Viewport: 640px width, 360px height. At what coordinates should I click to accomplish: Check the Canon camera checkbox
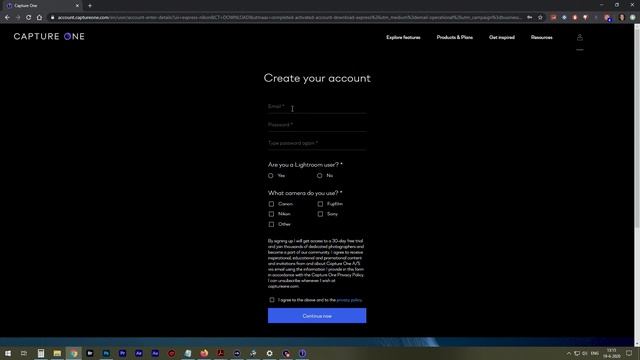(271, 204)
